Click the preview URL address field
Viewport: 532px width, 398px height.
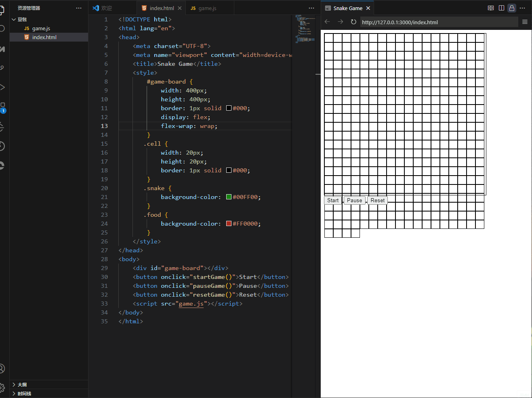click(x=438, y=22)
